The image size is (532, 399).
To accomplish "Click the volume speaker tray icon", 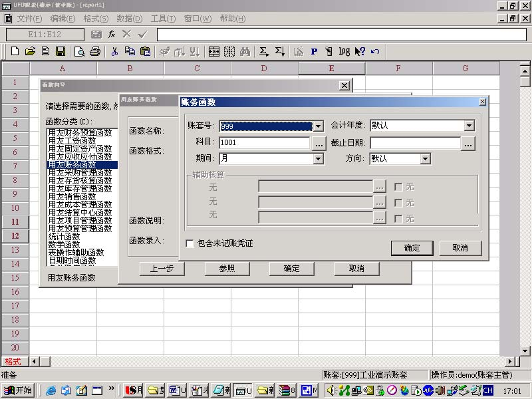I will 331,390.
